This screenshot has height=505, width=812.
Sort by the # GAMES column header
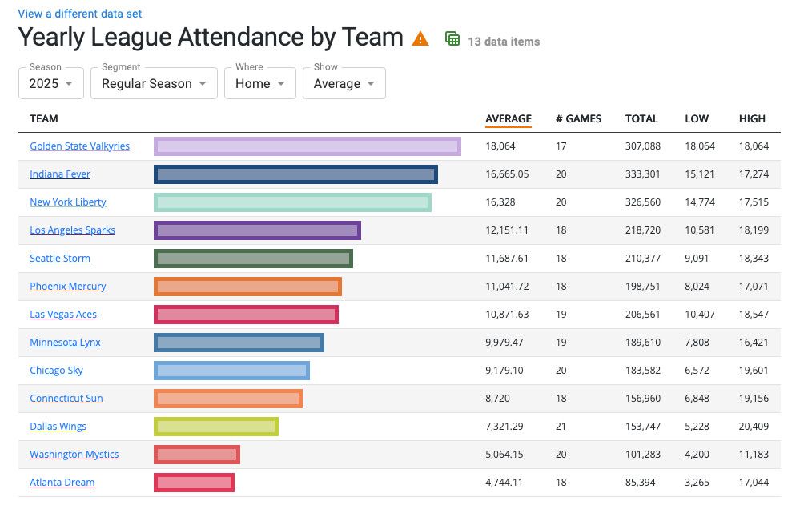pos(578,118)
